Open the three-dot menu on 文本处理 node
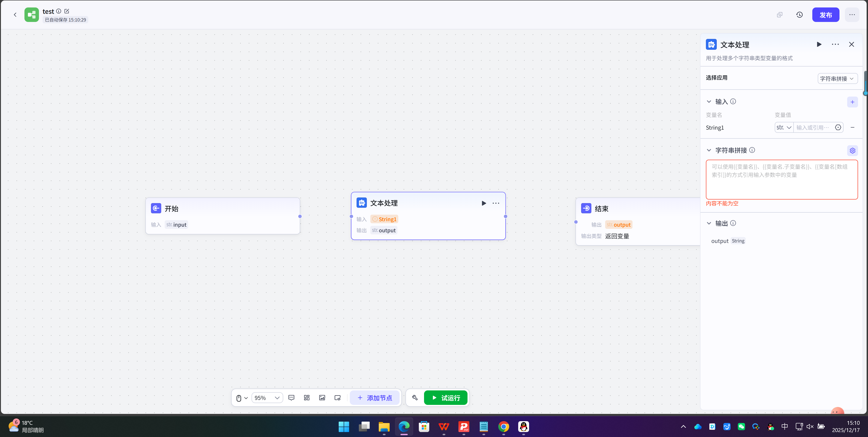 click(496, 203)
